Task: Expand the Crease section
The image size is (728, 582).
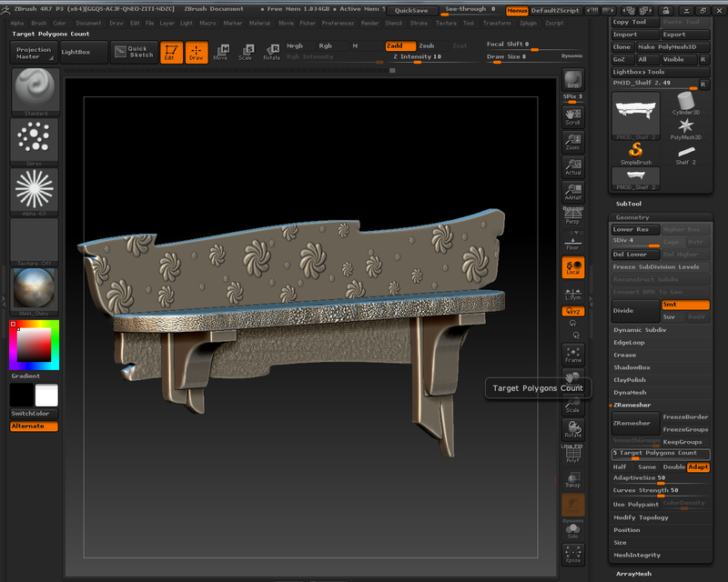Action: 625,355
